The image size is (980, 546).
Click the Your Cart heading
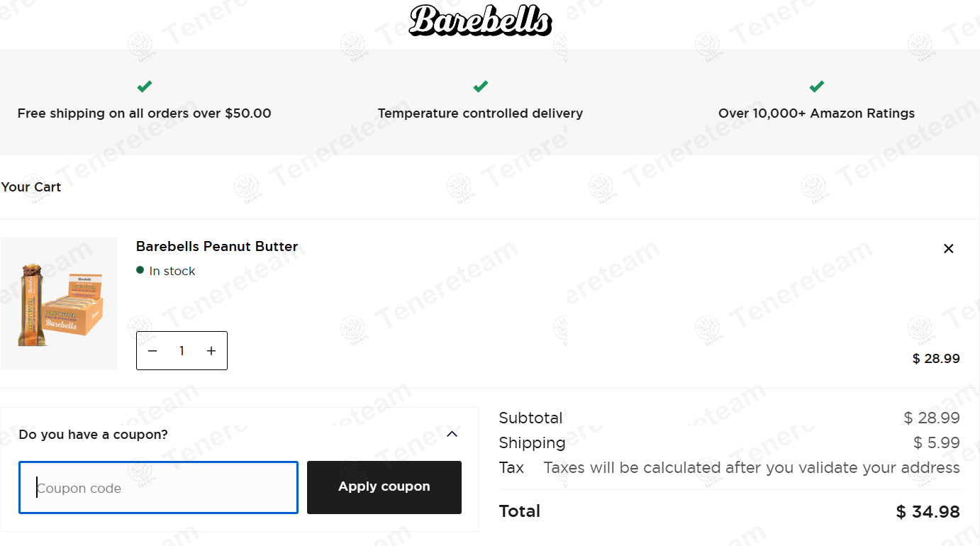pyautogui.click(x=31, y=187)
